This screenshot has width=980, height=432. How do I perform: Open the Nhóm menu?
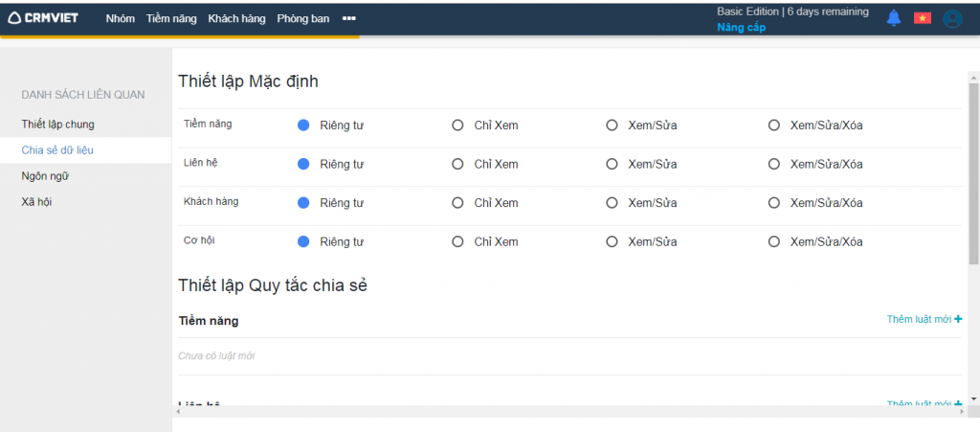pyautogui.click(x=120, y=18)
